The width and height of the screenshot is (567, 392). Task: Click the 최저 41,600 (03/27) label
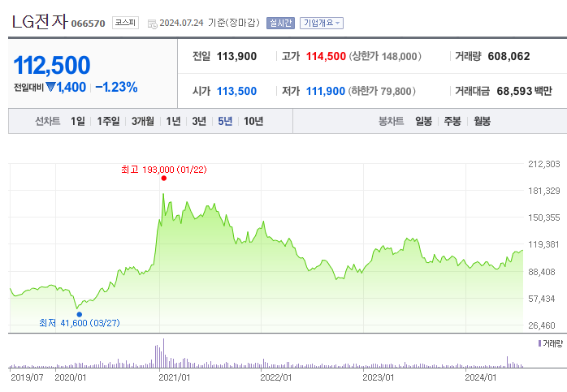(x=79, y=323)
